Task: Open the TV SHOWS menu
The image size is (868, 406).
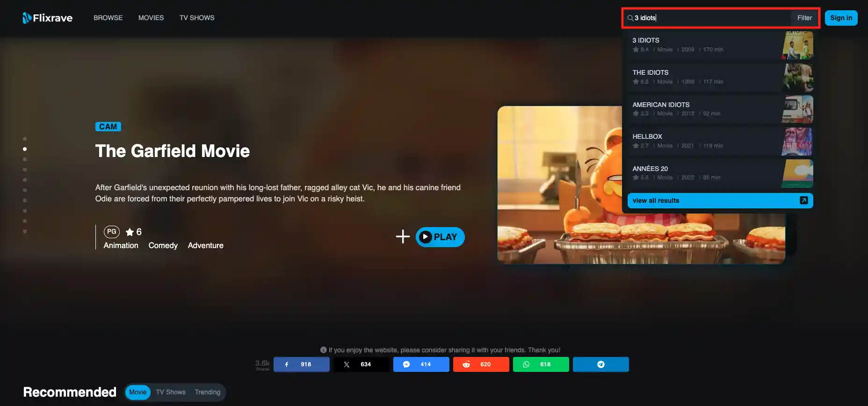Action: tap(197, 18)
